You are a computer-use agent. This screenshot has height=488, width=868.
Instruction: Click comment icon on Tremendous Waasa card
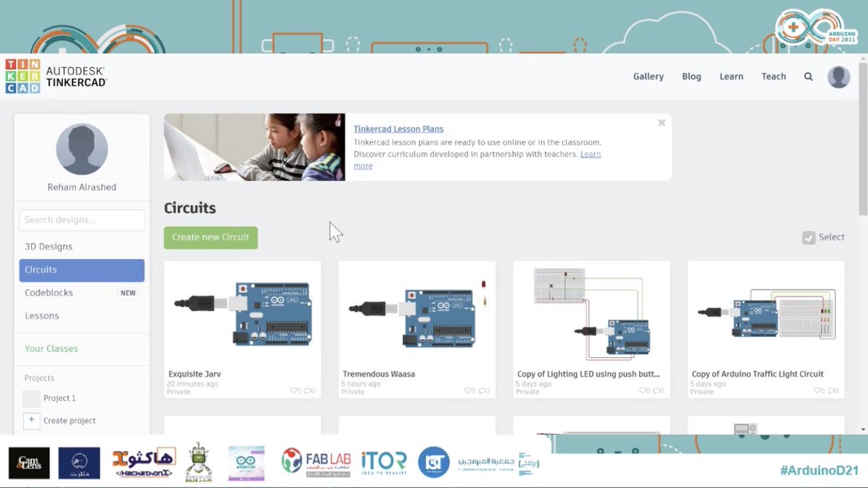pos(482,390)
